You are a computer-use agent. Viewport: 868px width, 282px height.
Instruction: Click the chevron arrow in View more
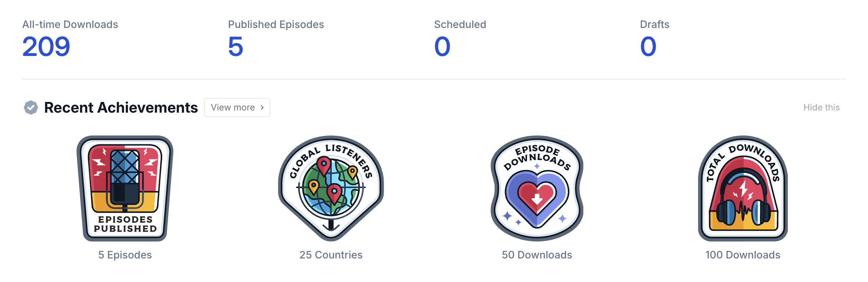(x=262, y=107)
